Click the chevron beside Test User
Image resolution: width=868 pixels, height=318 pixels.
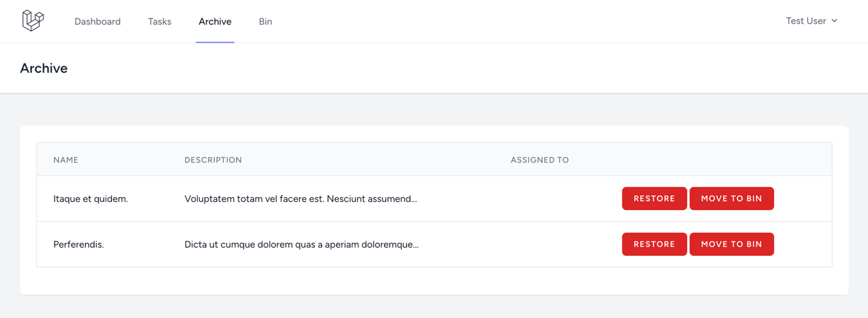[835, 21]
